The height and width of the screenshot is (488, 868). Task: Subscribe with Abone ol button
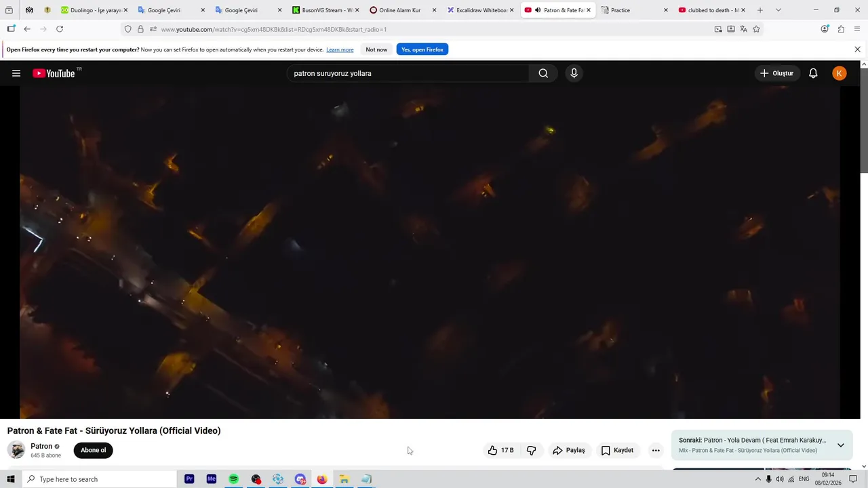(x=94, y=450)
